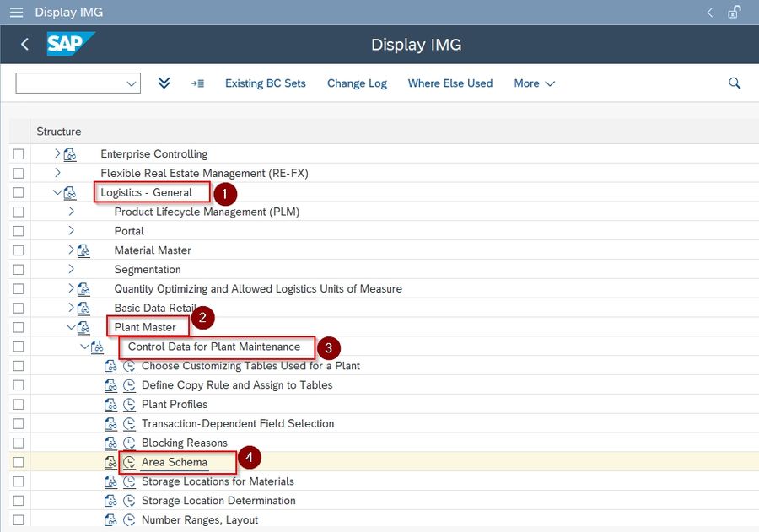Viewport: 759px width, 532px height.
Task: Select Define Copy Rule and Assign to Tables
Action: click(x=237, y=385)
